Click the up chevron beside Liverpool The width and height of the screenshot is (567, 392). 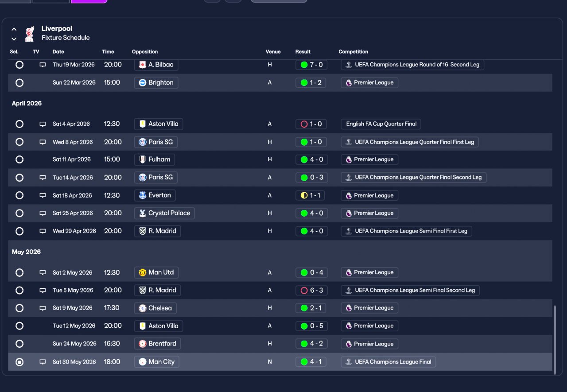coord(14,29)
